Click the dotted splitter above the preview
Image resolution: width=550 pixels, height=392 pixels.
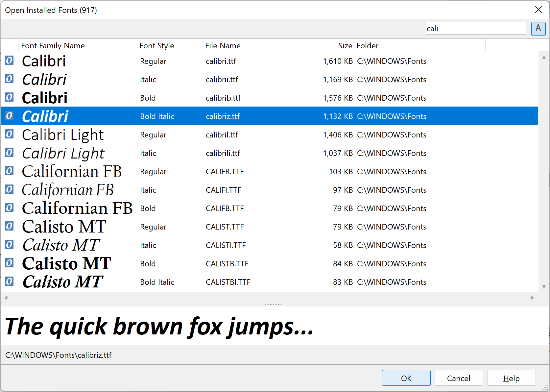274,305
